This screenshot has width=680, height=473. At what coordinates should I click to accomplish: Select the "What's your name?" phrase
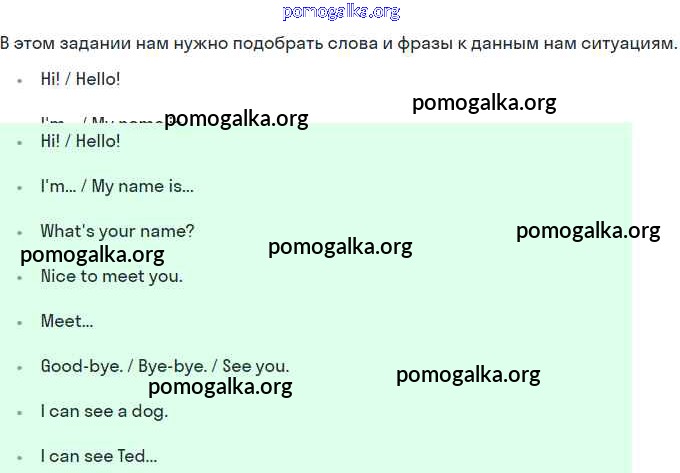(x=117, y=231)
